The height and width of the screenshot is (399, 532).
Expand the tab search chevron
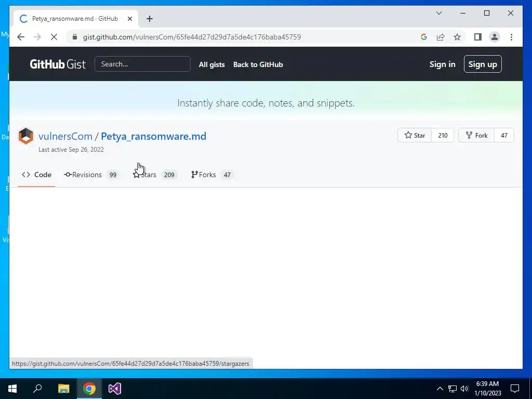pos(438,13)
